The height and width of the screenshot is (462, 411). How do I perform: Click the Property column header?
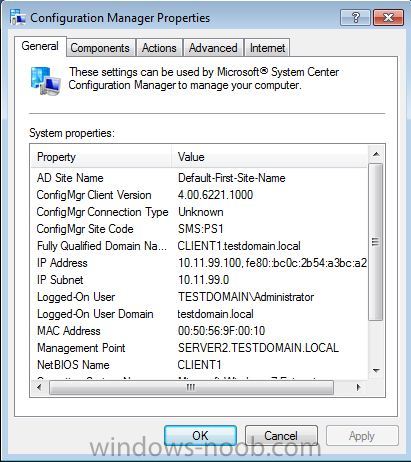tap(101, 157)
